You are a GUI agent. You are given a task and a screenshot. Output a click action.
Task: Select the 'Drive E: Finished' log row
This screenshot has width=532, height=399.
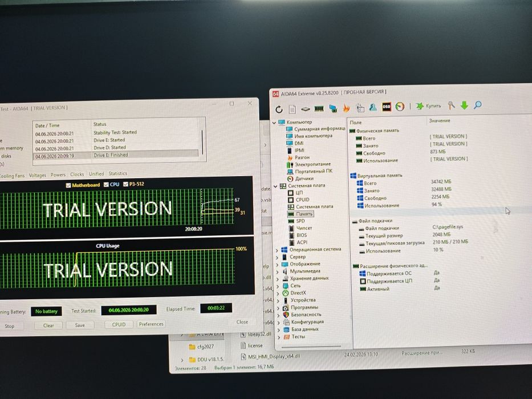pyautogui.click(x=115, y=156)
